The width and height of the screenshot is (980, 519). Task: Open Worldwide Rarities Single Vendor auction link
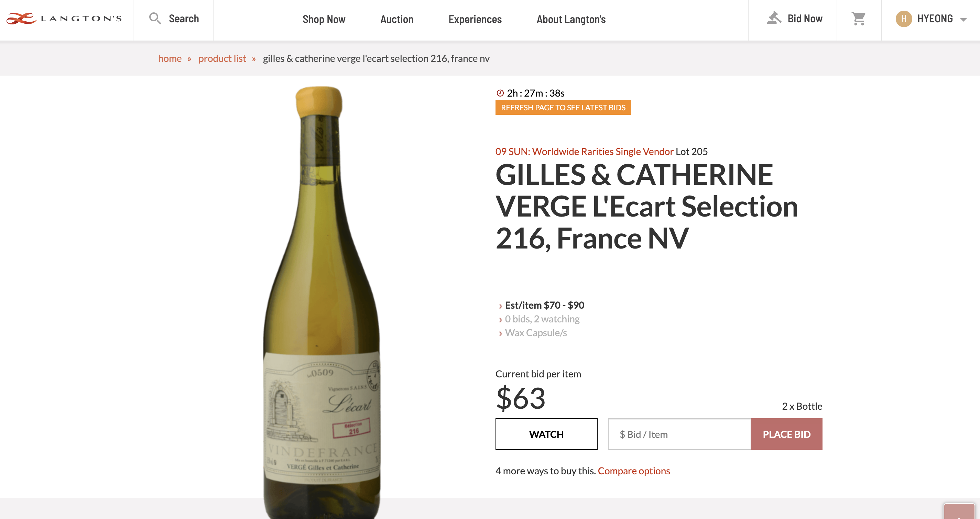click(584, 151)
